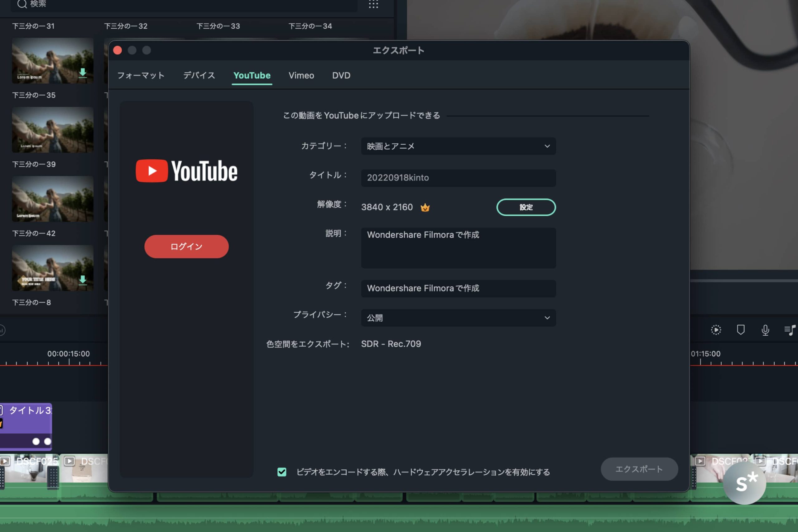
Task: Click the premium crown icon beside resolution
Action: click(x=425, y=207)
